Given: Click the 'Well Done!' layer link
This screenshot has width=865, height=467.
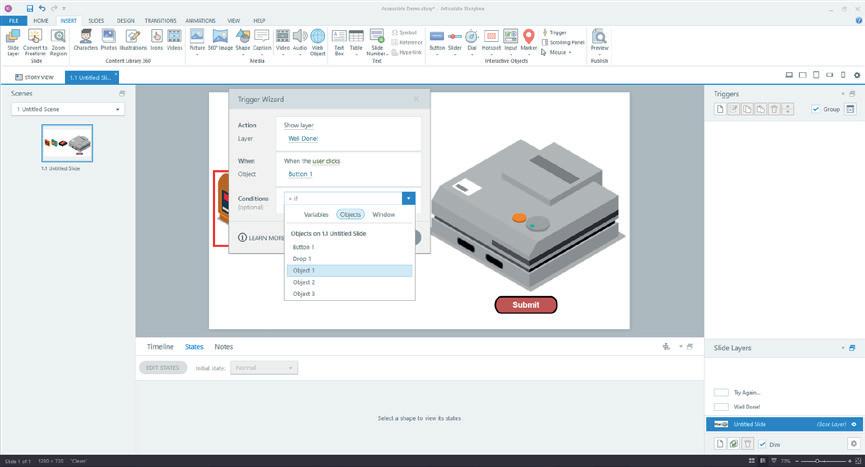Looking at the screenshot, I should (x=303, y=138).
